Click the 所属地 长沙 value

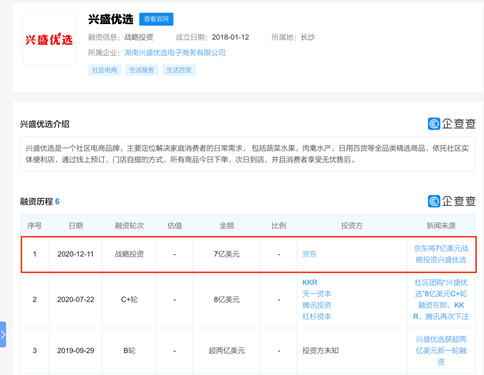308,37
